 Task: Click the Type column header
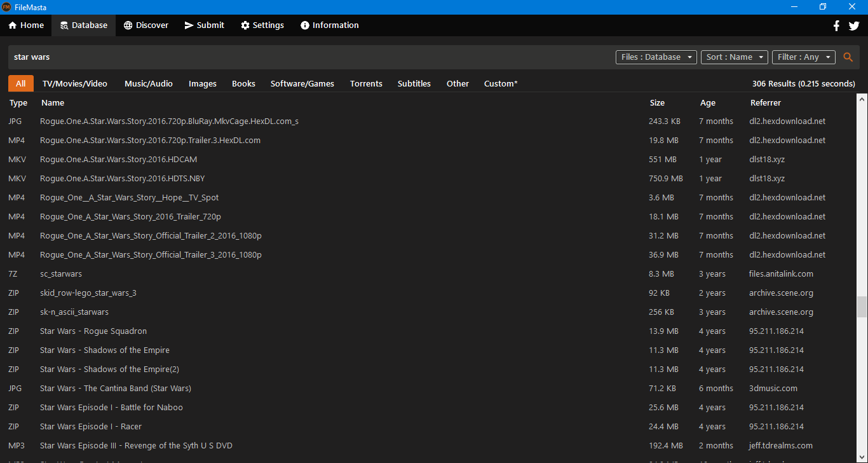[x=18, y=103]
